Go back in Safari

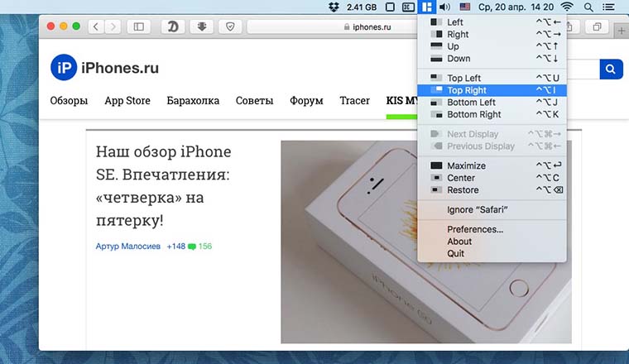tap(95, 26)
